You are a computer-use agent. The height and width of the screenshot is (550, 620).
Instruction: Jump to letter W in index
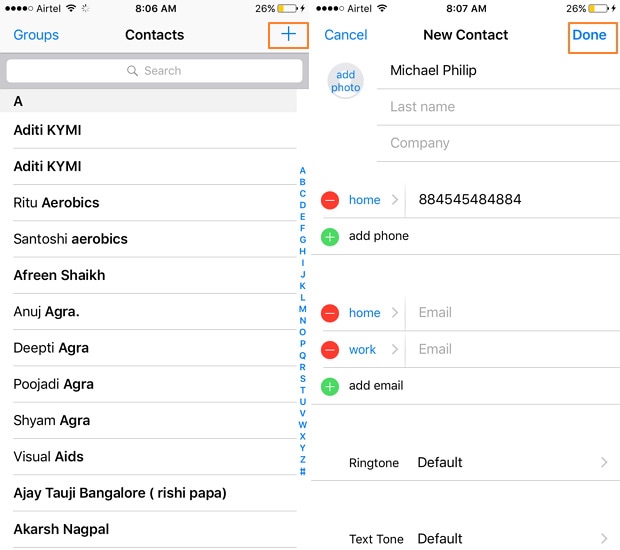[x=302, y=425]
